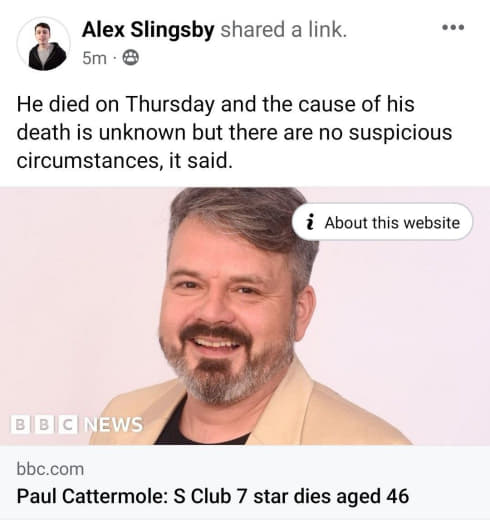Open the Paul Cattermole headline link
Screen dimensions: 490x520
tap(213, 496)
